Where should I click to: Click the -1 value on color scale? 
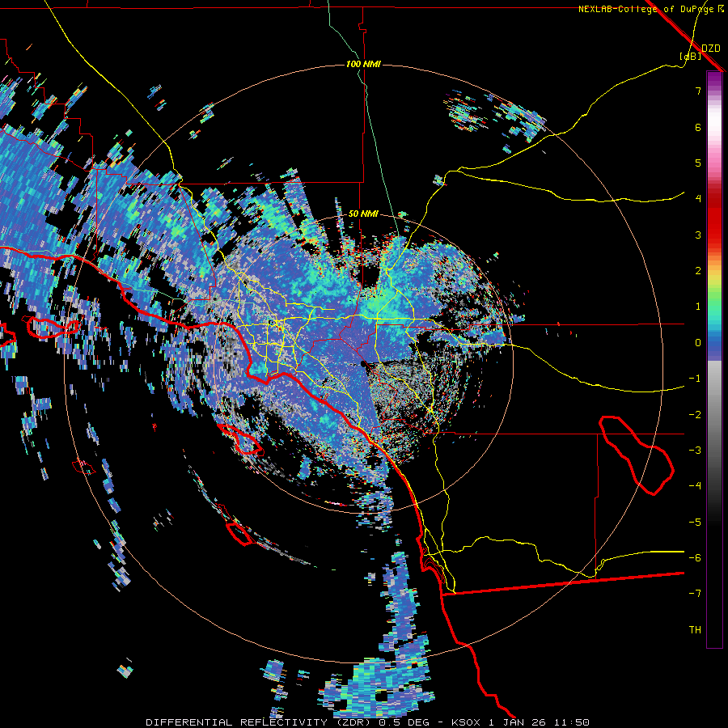695,379
